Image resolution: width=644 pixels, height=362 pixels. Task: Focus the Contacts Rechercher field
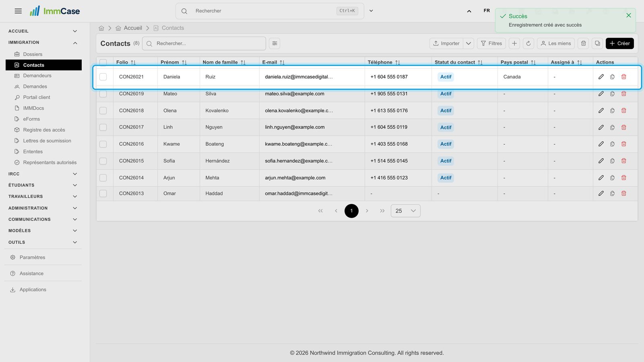(204, 43)
